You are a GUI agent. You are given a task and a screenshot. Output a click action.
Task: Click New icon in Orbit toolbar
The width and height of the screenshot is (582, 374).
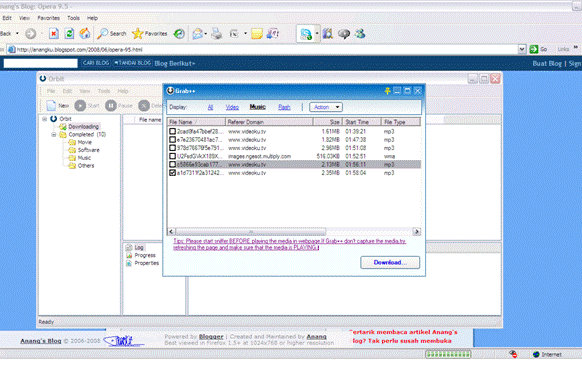click(51, 105)
